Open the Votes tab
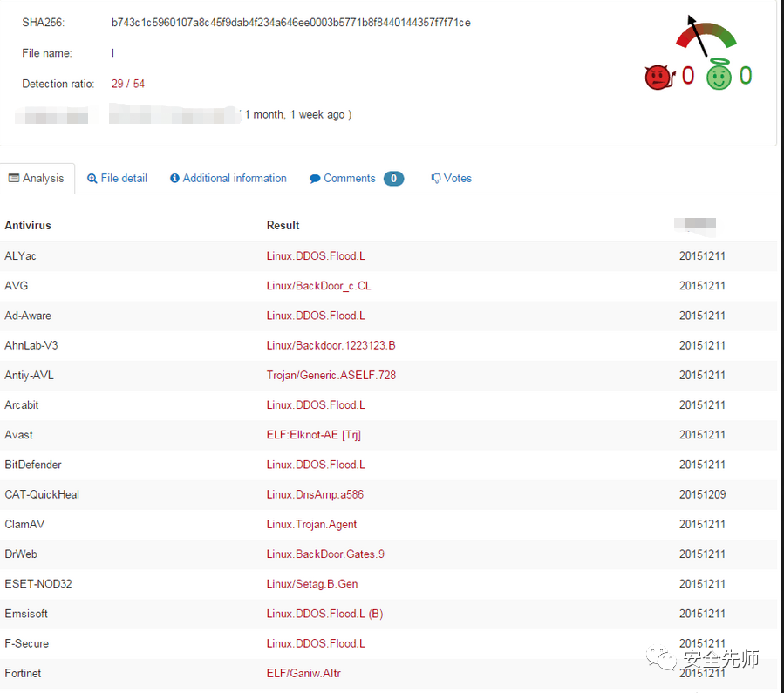This screenshot has height=693, width=784. pos(452,179)
